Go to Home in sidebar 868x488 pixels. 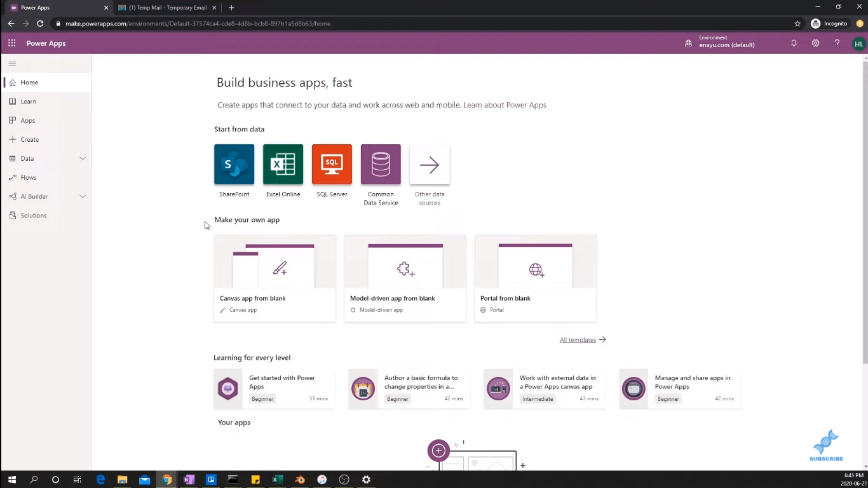pyautogui.click(x=46, y=82)
